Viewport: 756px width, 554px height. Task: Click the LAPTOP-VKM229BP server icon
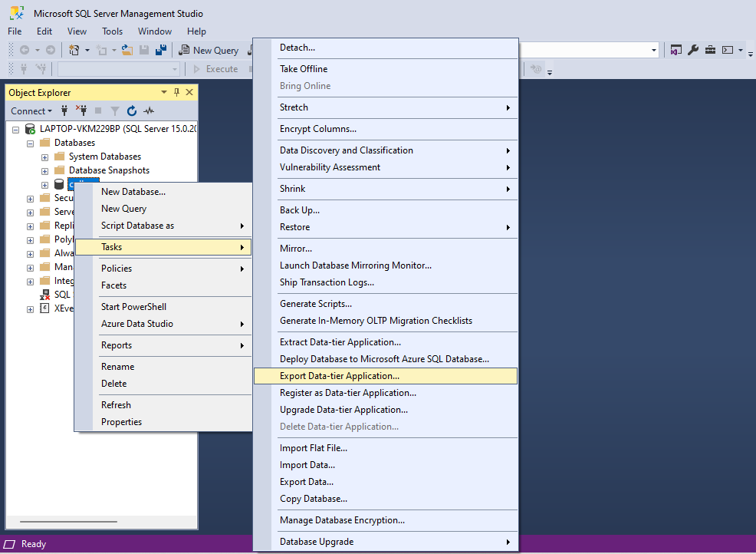coord(30,129)
